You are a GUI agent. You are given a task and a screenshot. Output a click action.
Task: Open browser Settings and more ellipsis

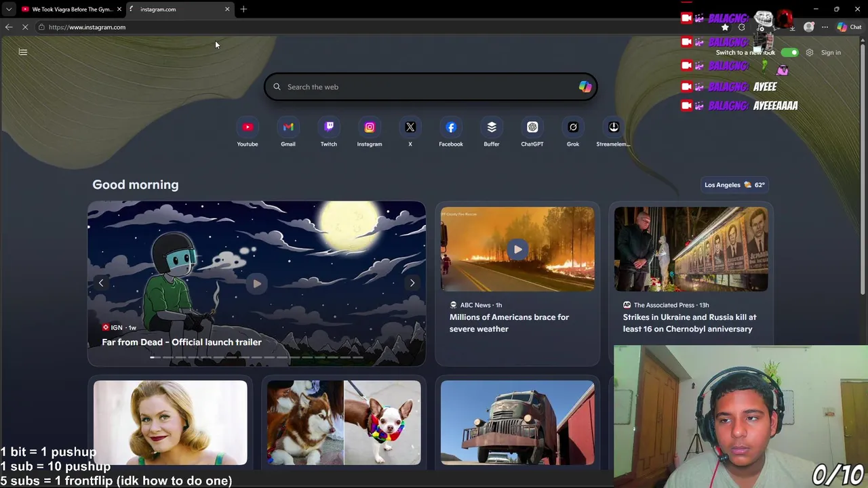coord(825,27)
